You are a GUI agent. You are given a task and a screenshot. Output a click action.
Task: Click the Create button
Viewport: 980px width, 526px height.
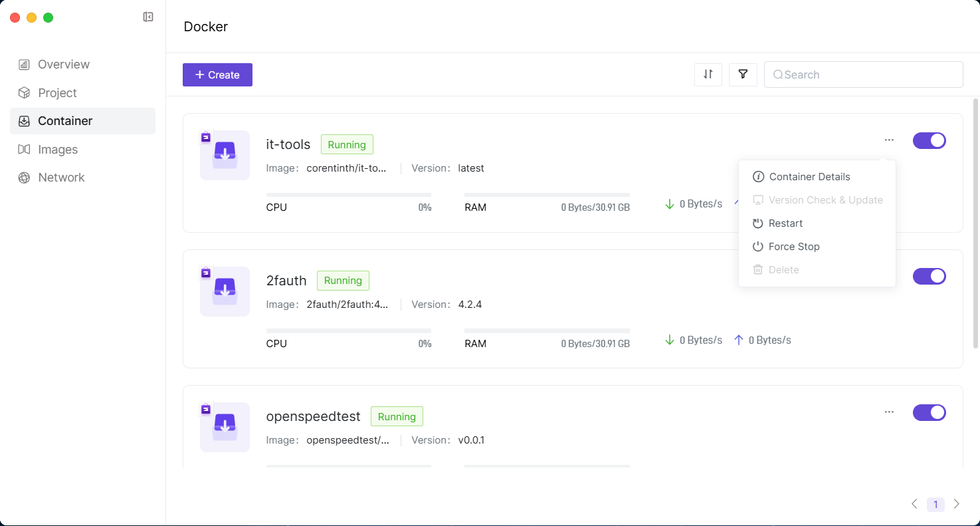[x=217, y=75]
